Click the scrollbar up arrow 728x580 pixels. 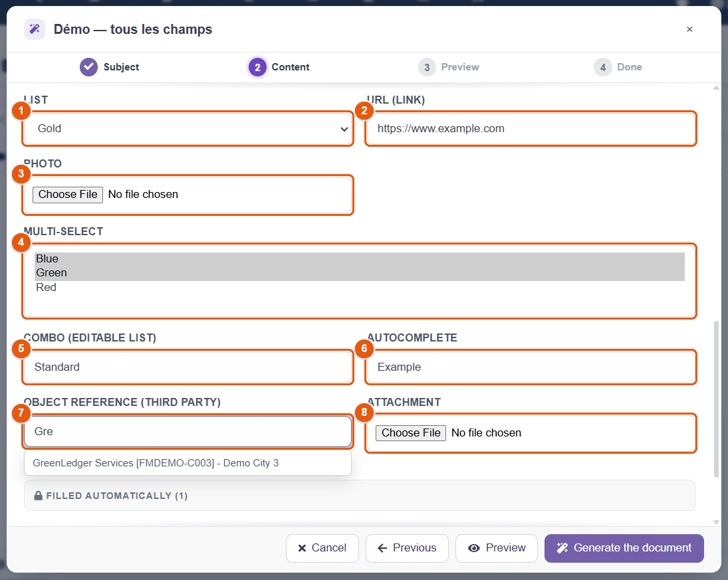tap(716, 88)
